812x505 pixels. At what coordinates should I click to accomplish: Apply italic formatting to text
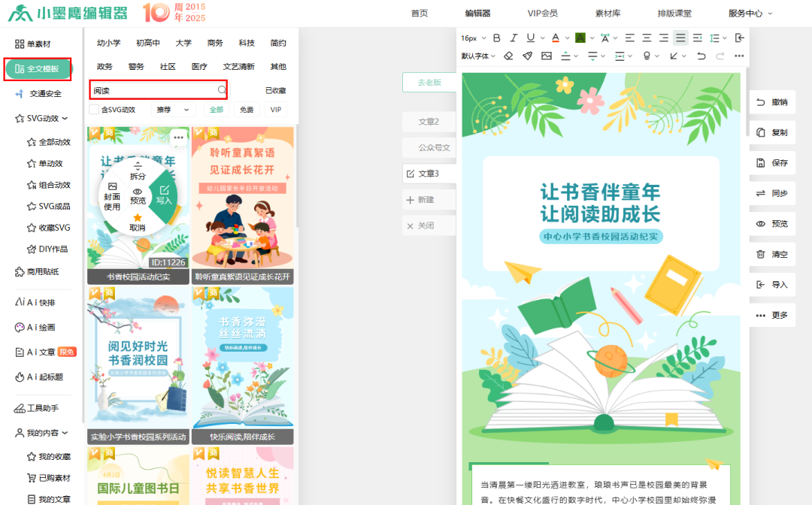click(514, 38)
